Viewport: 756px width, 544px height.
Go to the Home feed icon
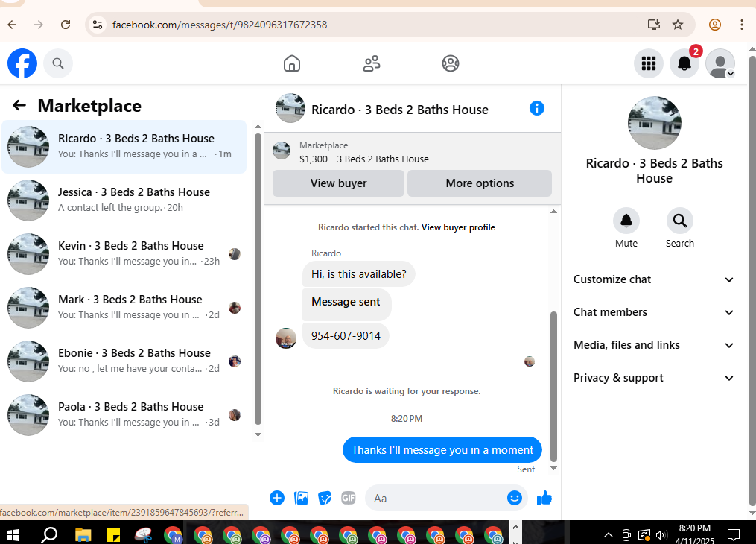click(x=292, y=63)
